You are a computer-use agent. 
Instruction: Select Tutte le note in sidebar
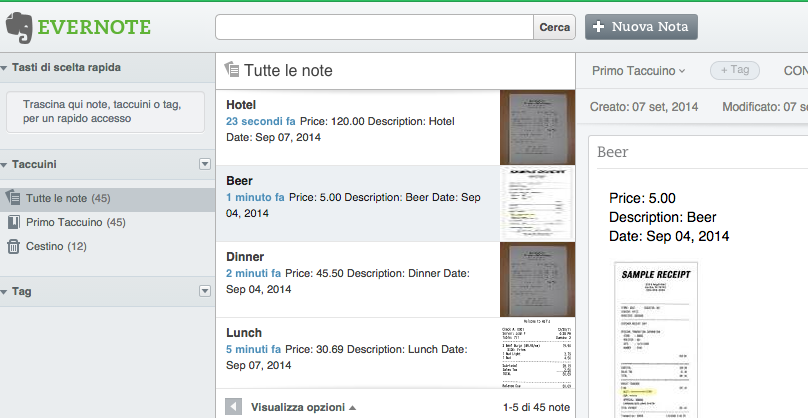(107, 198)
